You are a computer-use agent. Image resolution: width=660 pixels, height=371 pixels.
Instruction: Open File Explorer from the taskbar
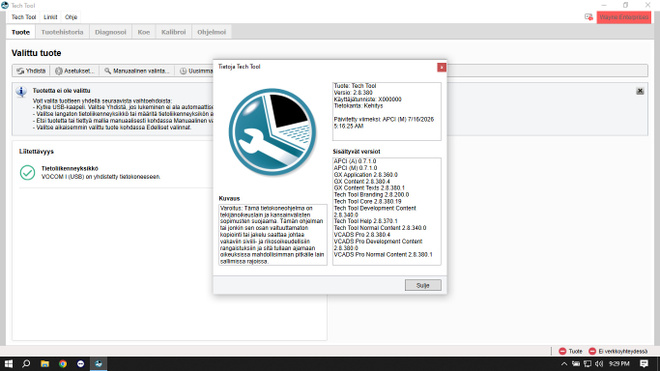point(45,364)
